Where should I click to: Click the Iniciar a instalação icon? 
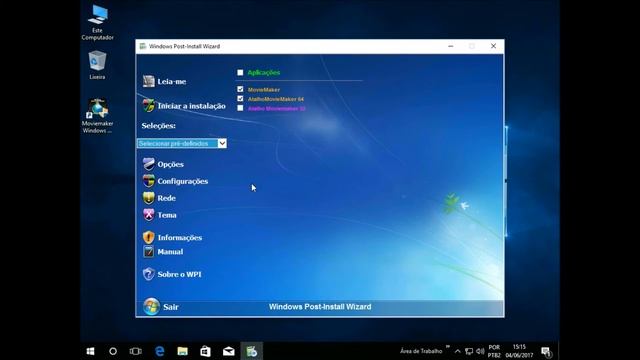click(x=149, y=105)
